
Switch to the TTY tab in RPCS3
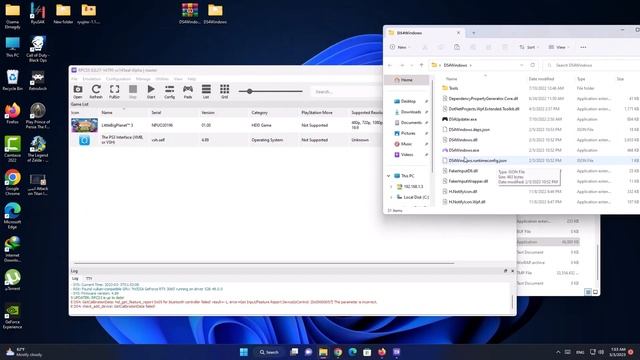[89, 278]
